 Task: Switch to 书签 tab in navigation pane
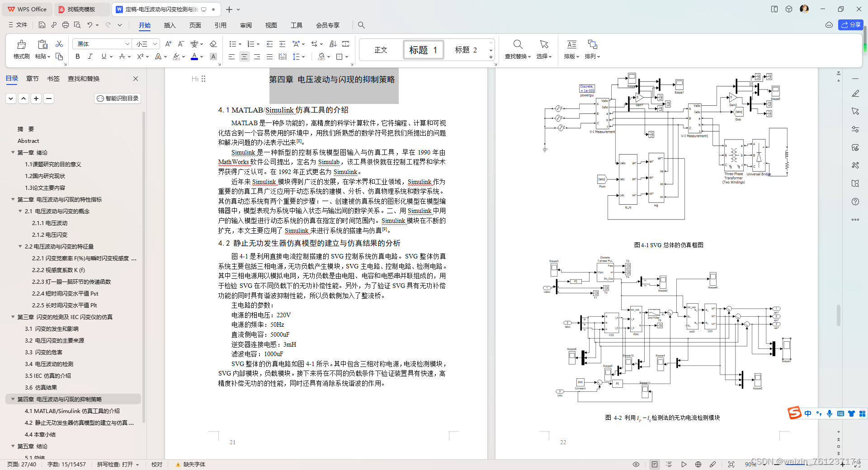click(x=53, y=79)
